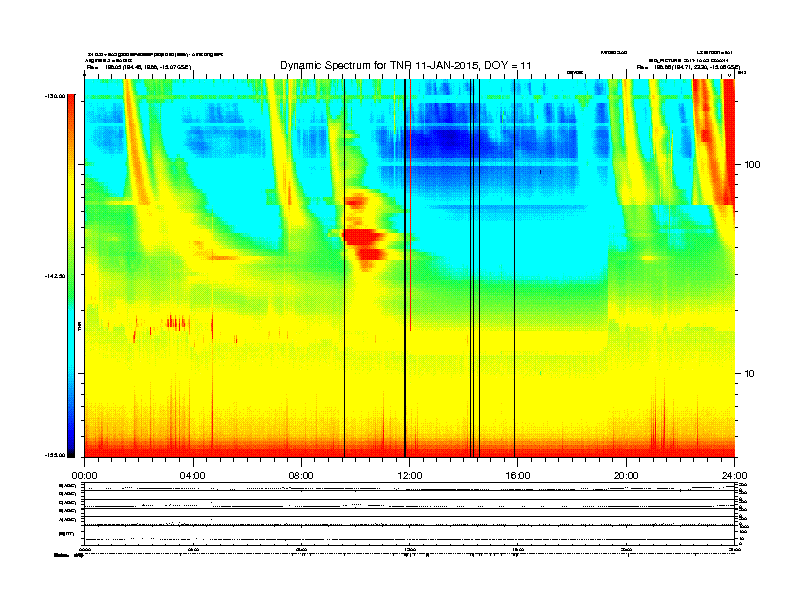The width and height of the screenshot is (792, 612).
Task: Click the 100 frequency axis label
Action: coord(753,165)
